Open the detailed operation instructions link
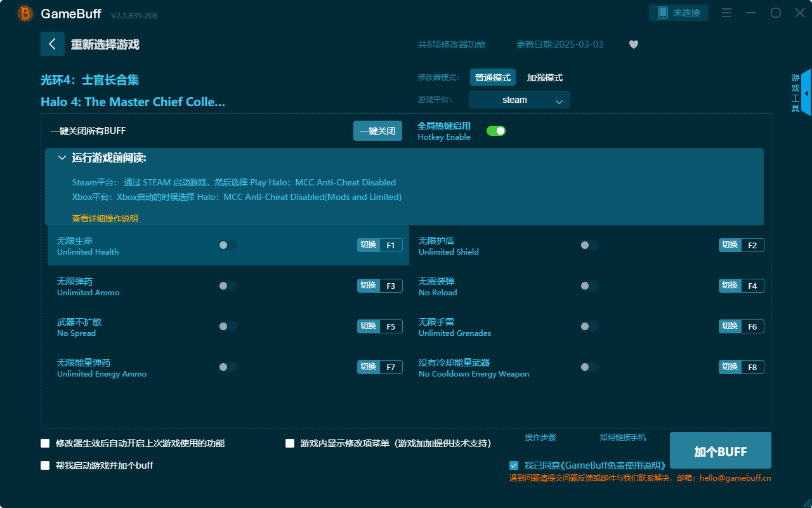The height and width of the screenshot is (508, 812). (x=105, y=218)
